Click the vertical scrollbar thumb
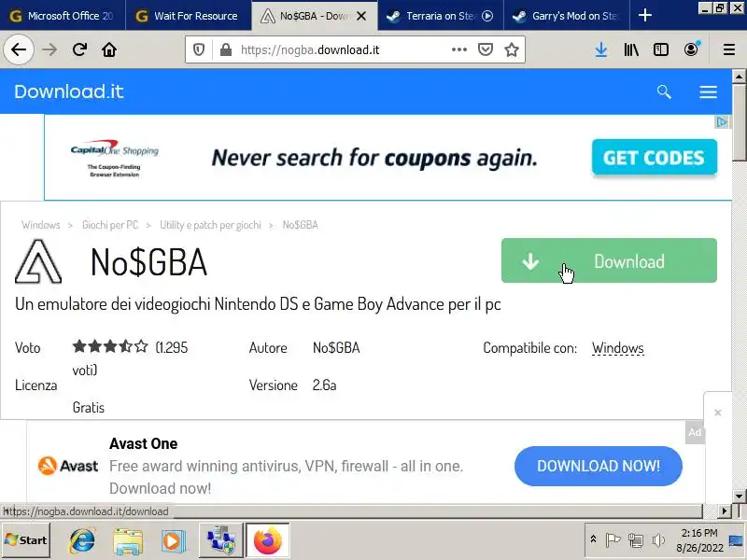 [x=739, y=123]
